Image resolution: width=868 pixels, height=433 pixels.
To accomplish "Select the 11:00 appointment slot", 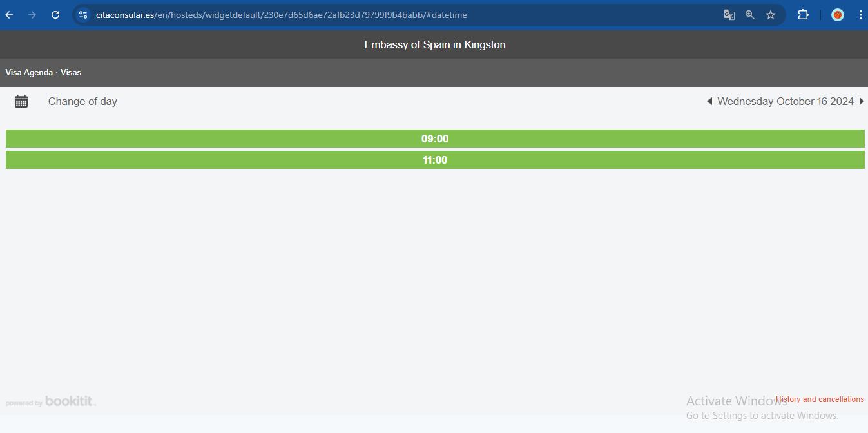I will (435, 160).
